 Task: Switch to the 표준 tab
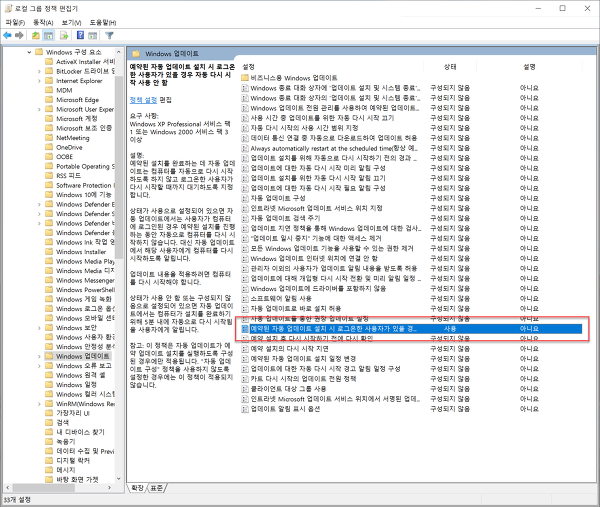(x=156, y=488)
